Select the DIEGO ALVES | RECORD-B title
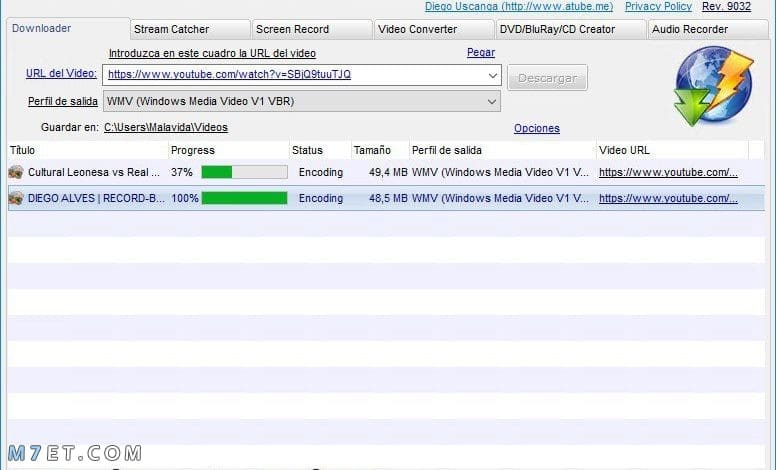Image resolution: width=776 pixels, height=470 pixels. point(97,198)
